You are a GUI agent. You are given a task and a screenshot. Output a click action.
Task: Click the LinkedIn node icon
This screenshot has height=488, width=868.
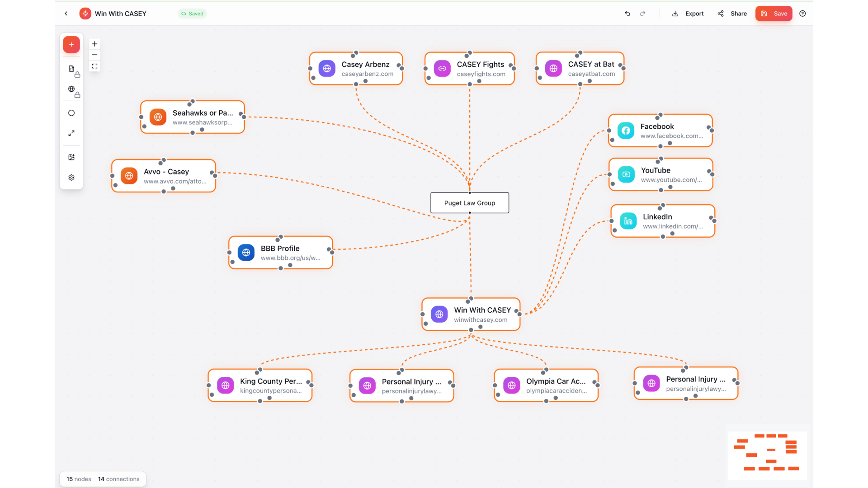pyautogui.click(x=628, y=221)
